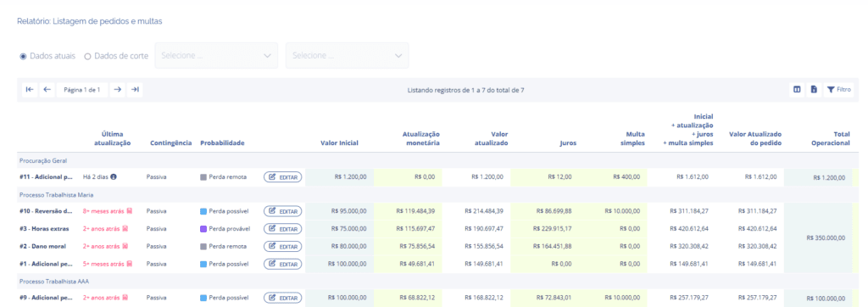Sort by Valor Atualizado do pedido header
This screenshot has width=868, height=307.
755,138
